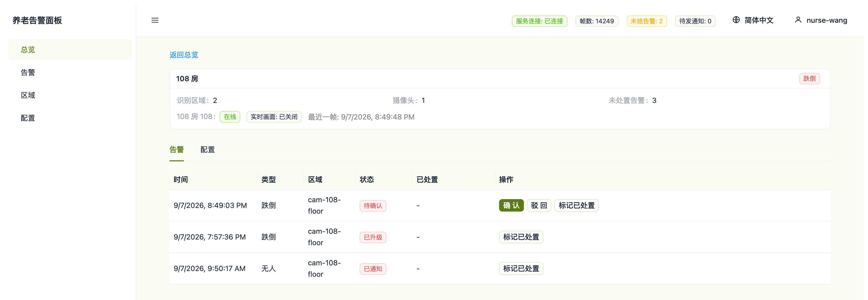The width and height of the screenshot is (868, 300).
Task: Click the 识别区域: 2 stat
Action: [x=197, y=100]
